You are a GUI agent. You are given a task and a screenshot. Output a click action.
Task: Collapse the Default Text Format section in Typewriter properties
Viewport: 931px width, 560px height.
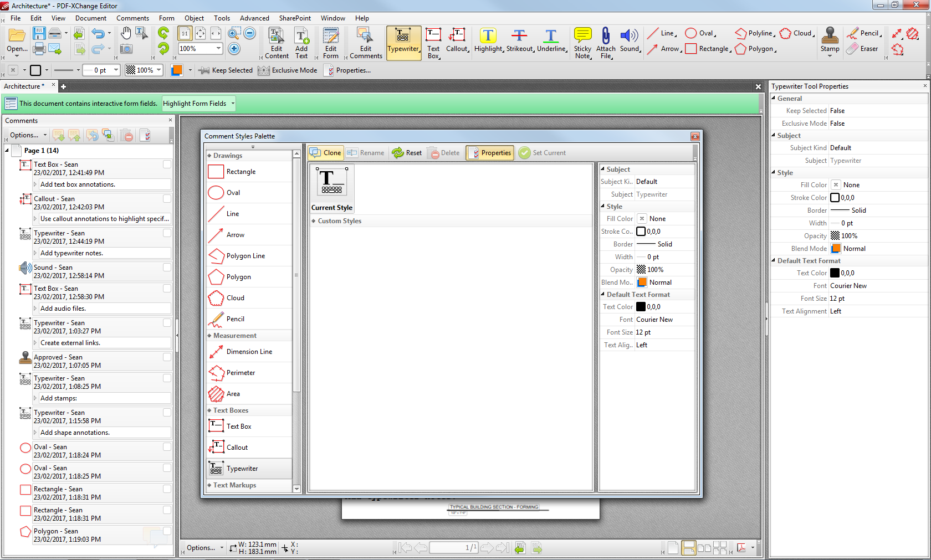pos(774,260)
